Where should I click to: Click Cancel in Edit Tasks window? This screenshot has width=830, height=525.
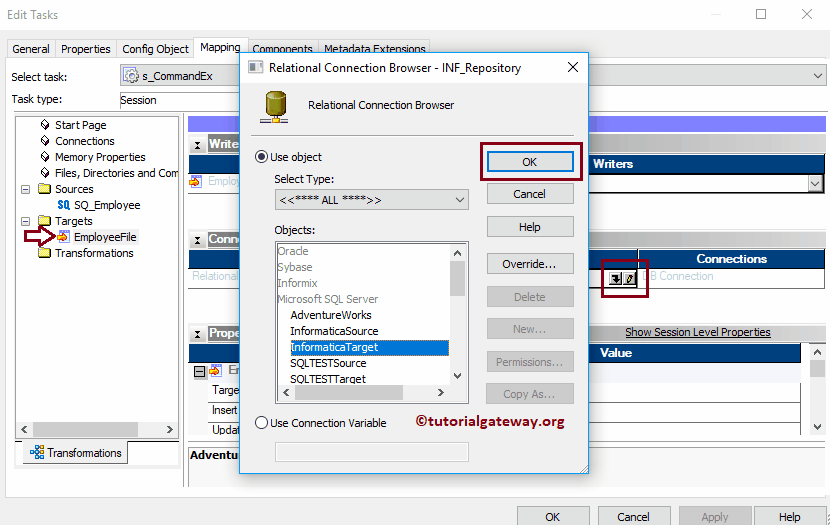click(634, 517)
